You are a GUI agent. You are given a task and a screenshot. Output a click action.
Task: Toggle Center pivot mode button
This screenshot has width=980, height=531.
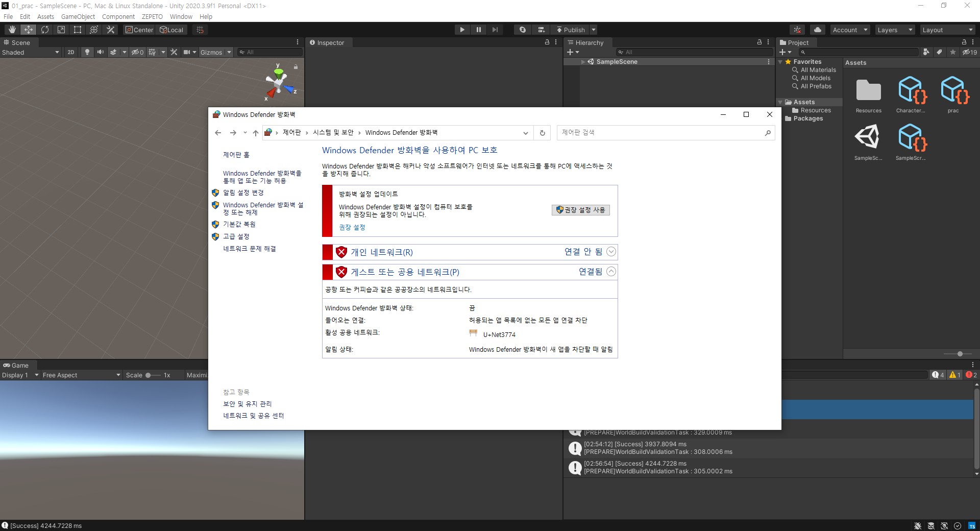(139, 30)
